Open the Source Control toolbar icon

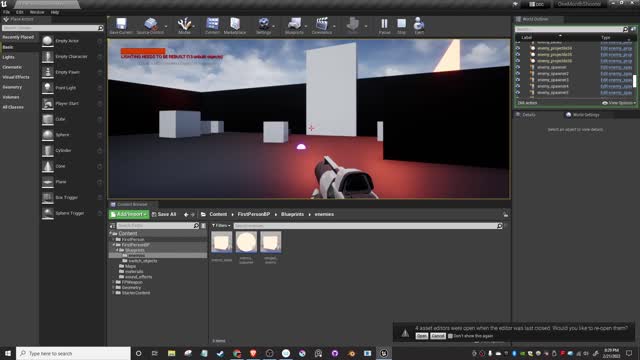click(150, 26)
